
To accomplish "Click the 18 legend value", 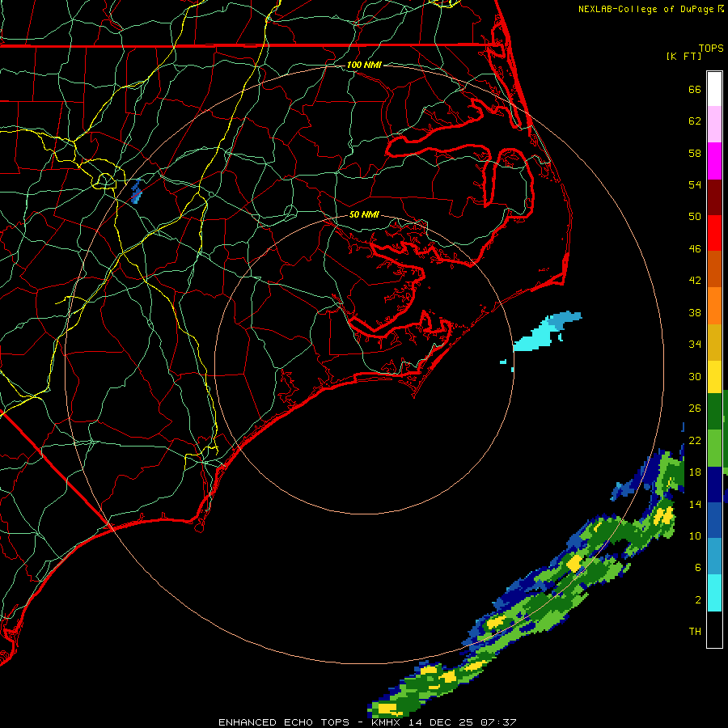I will coord(695,472).
